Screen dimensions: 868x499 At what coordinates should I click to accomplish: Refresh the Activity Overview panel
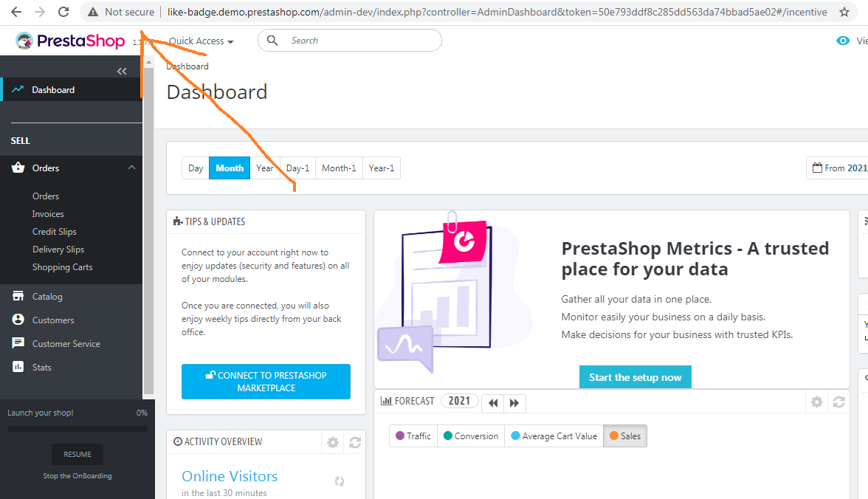tap(355, 442)
